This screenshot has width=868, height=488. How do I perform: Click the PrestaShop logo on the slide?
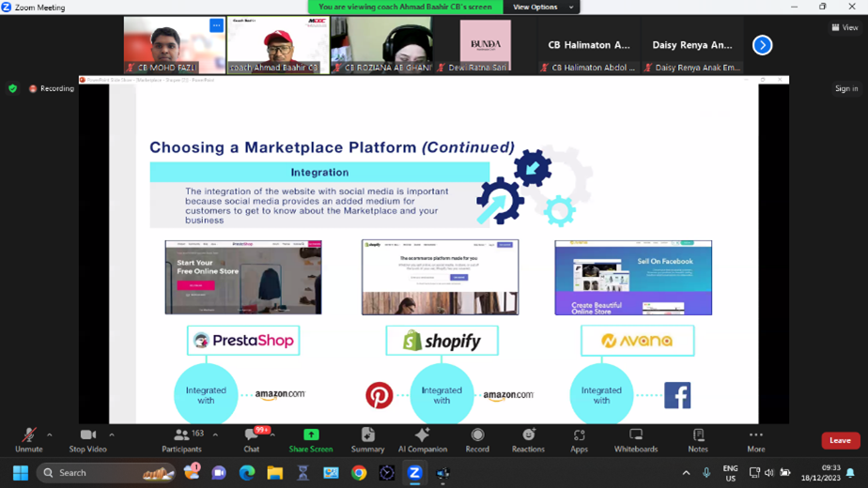[243, 341]
